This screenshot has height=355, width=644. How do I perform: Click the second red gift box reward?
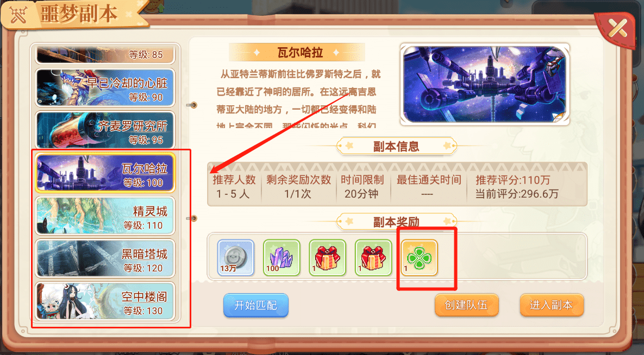tap(373, 257)
